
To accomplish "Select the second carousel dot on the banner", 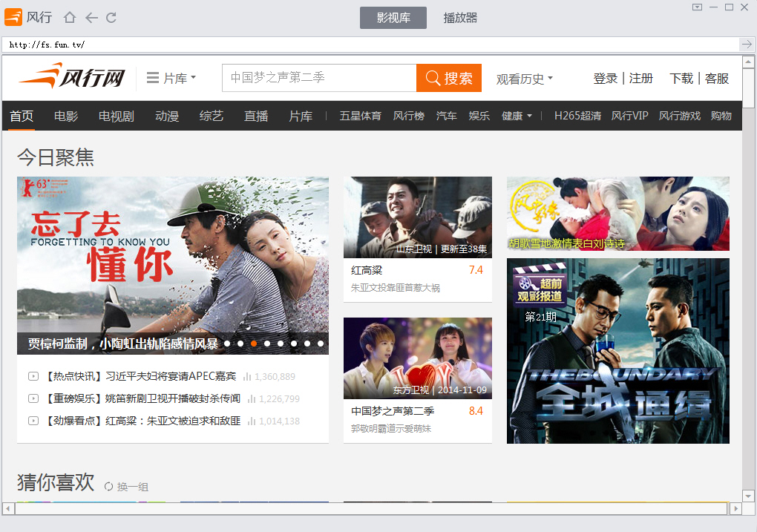I will coord(240,344).
